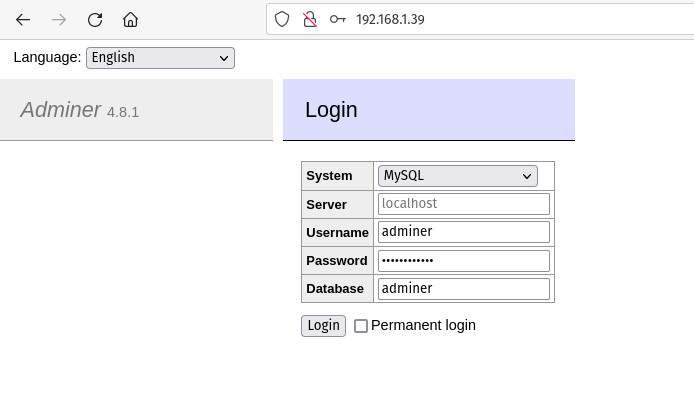The image size is (694, 393).
Task: Click the Password row label
Action: click(x=337, y=261)
